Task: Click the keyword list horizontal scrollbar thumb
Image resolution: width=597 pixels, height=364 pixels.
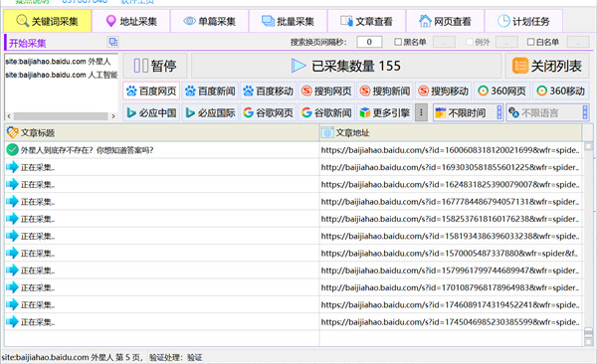Action: (x=61, y=116)
